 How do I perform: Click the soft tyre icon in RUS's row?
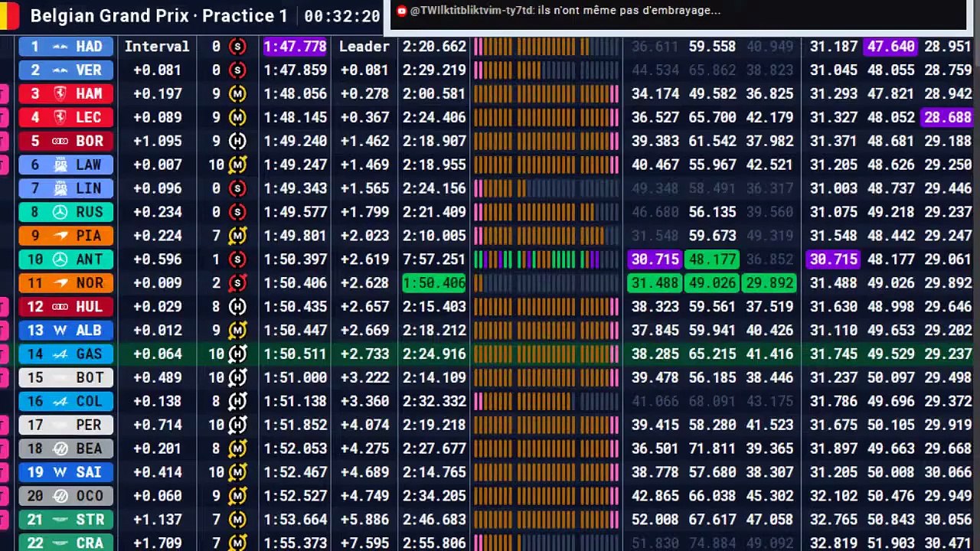(x=237, y=213)
